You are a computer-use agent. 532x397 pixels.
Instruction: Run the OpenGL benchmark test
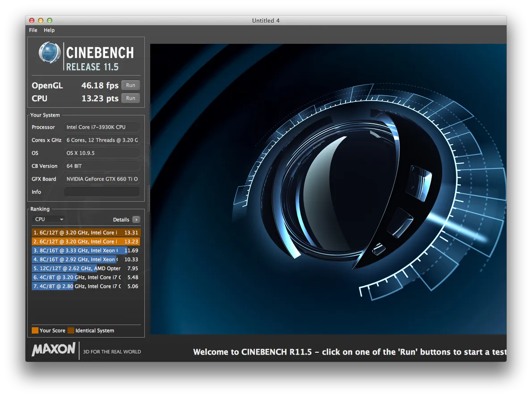[131, 85]
